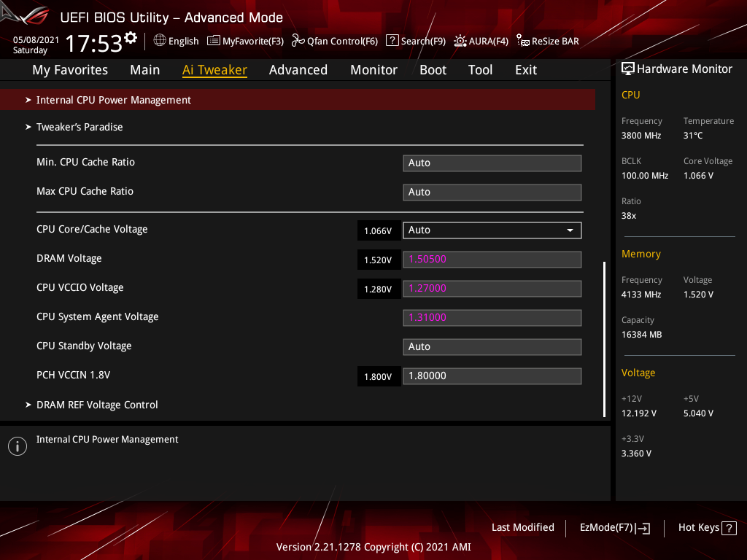
Task: Click the Qfan Control fan icon
Action: coord(298,41)
